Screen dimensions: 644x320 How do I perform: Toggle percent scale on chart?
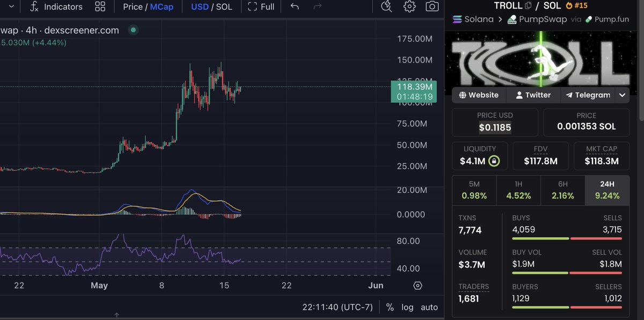click(390, 308)
